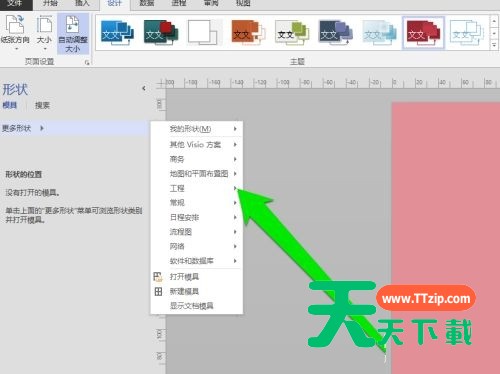Choose 新建模具 new stencil
This screenshot has width=500, height=374.
click(x=197, y=291)
